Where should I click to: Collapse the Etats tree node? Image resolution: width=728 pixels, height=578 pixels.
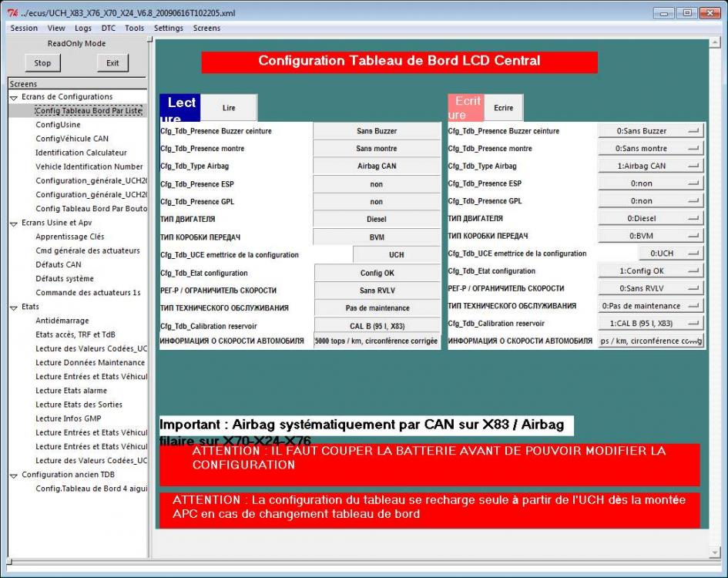(14, 307)
